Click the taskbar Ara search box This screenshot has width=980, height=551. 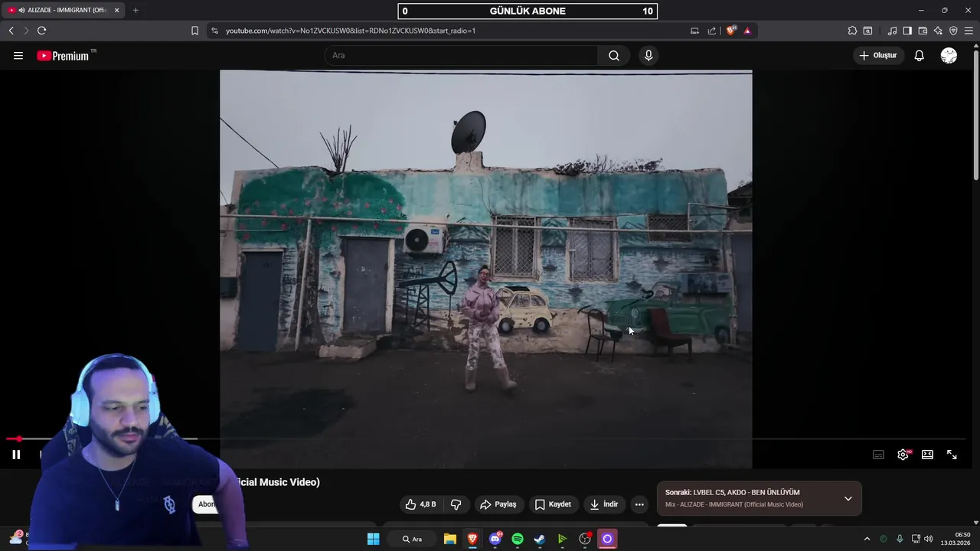pyautogui.click(x=413, y=539)
